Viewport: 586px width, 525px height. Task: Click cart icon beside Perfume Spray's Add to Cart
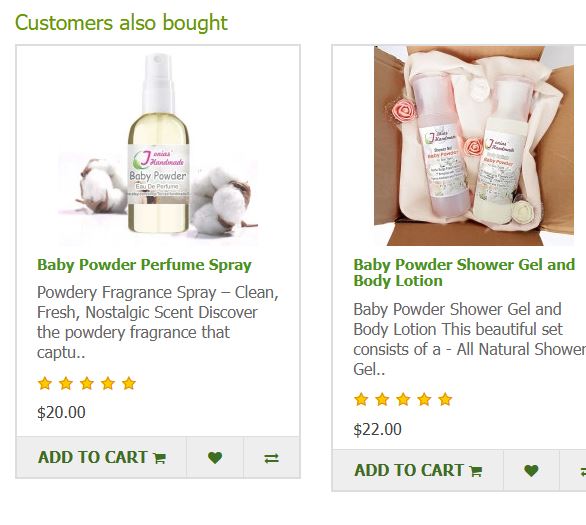coord(160,458)
